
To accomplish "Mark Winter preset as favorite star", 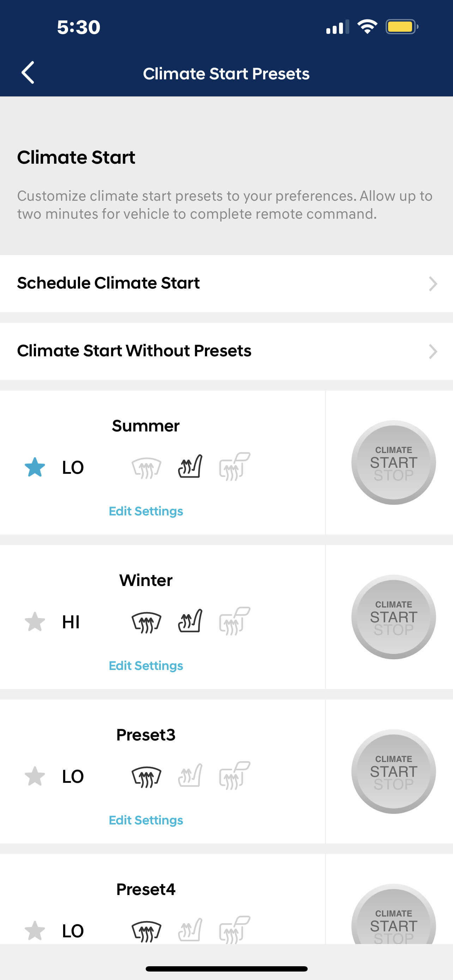I will click(x=35, y=622).
